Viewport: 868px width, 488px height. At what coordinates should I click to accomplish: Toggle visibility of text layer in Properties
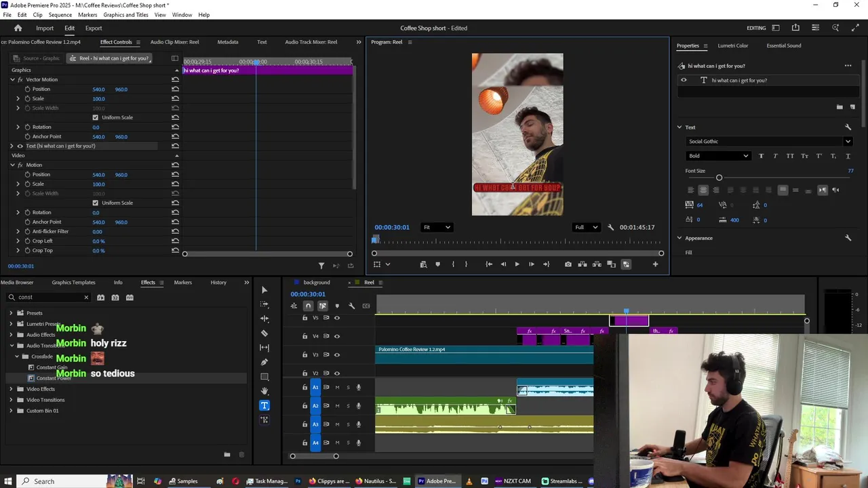pyautogui.click(x=684, y=80)
